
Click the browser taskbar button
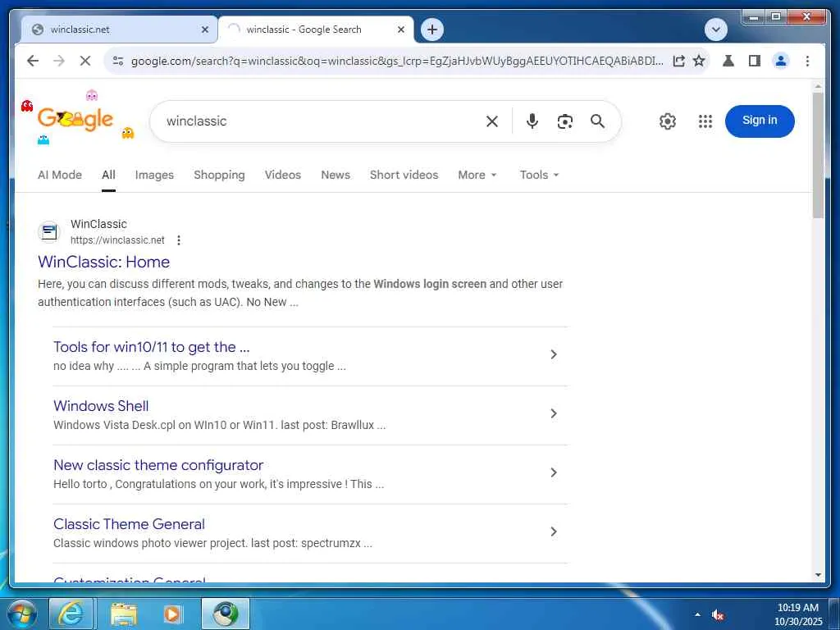[226, 614]
